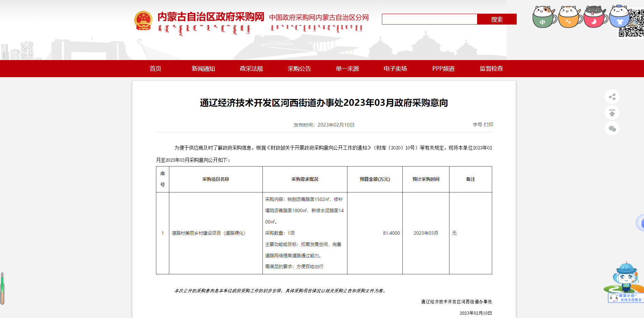Click the green vertical gauge at left edge
The width and height of the screenshot is (644, 318).
pyautogui.click(x=2, y=288)
